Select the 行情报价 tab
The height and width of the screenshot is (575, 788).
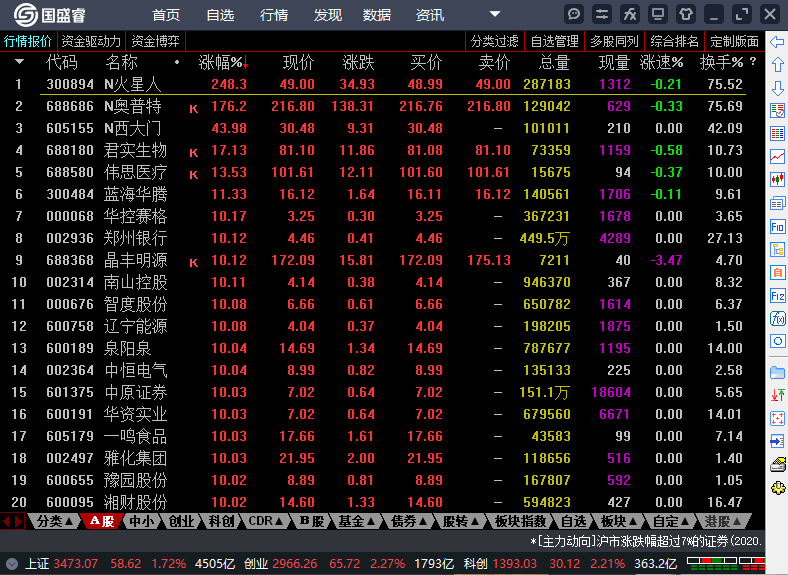pos(28,41)
